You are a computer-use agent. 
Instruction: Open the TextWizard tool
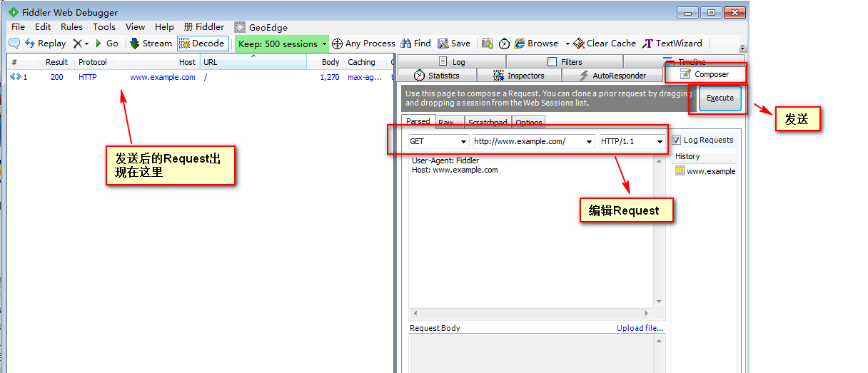(672, 44)
